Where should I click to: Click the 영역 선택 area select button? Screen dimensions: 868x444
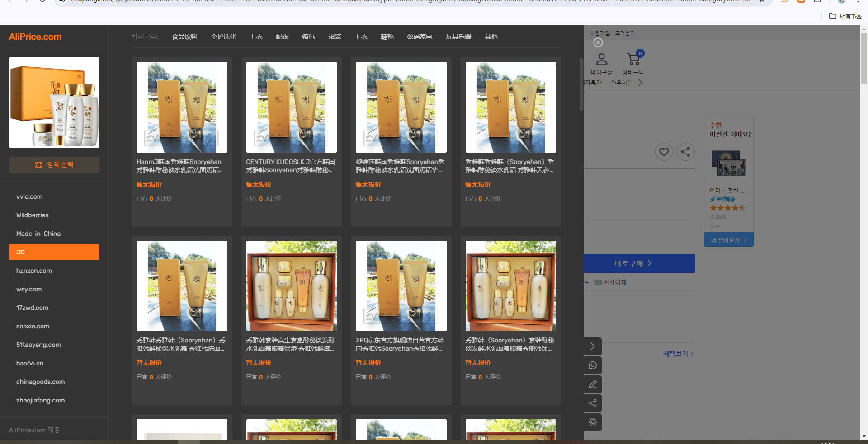pos(54,165)
